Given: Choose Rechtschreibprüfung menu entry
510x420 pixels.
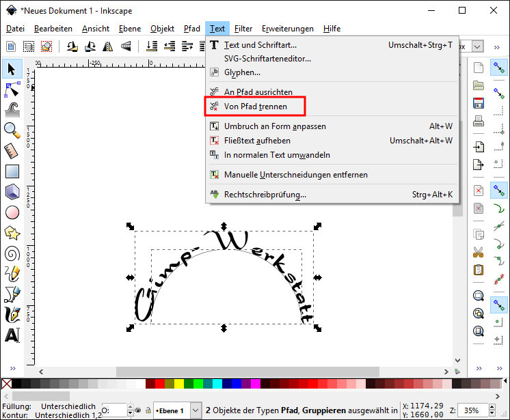Looking at the screenshot, I should (x=332, y=195).
